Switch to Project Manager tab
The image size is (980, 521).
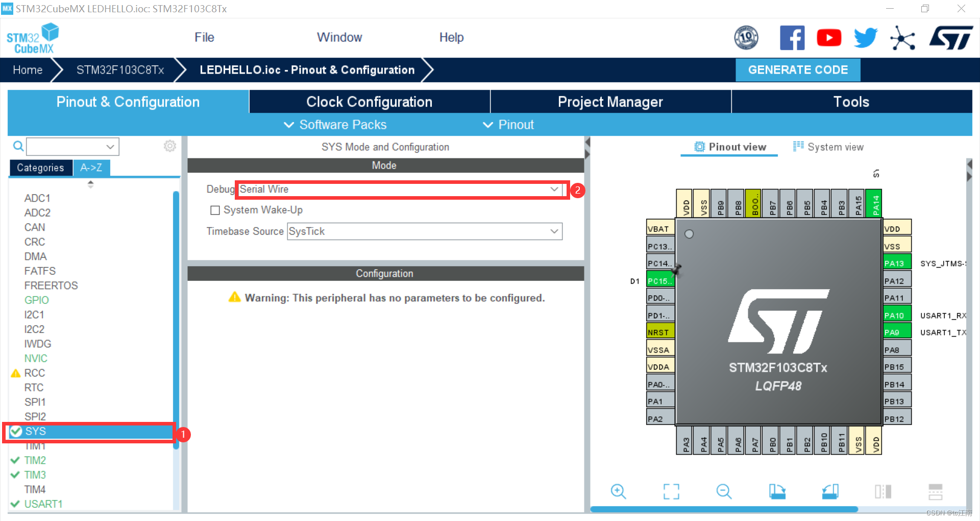click(x=610, y=102)
